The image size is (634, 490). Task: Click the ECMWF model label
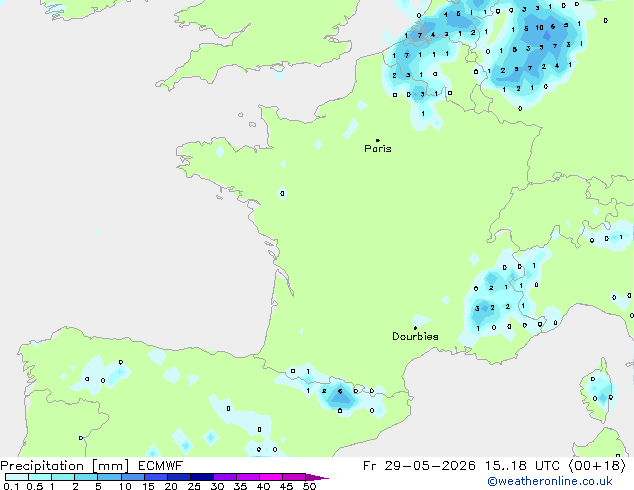point(161,466)
